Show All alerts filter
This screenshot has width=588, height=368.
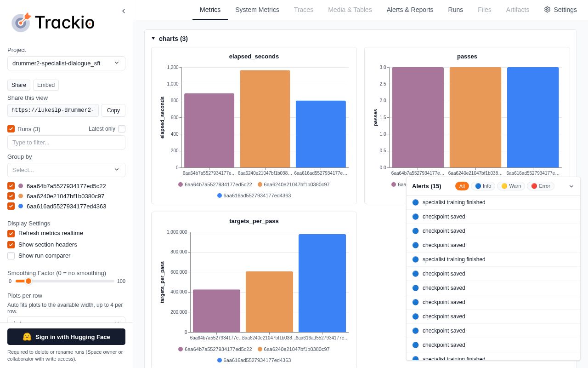pos(462,186)
